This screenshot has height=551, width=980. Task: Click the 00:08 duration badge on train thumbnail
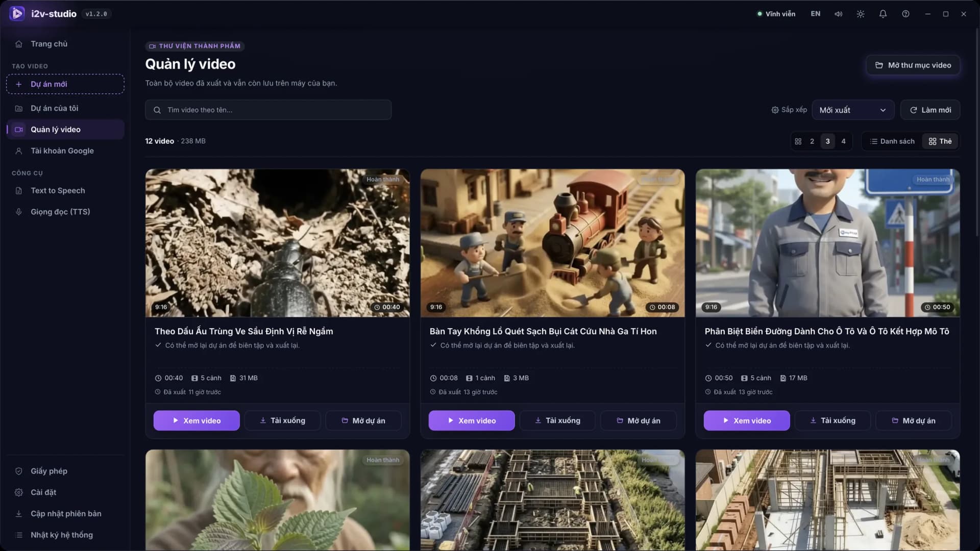[x=663, y=307]
